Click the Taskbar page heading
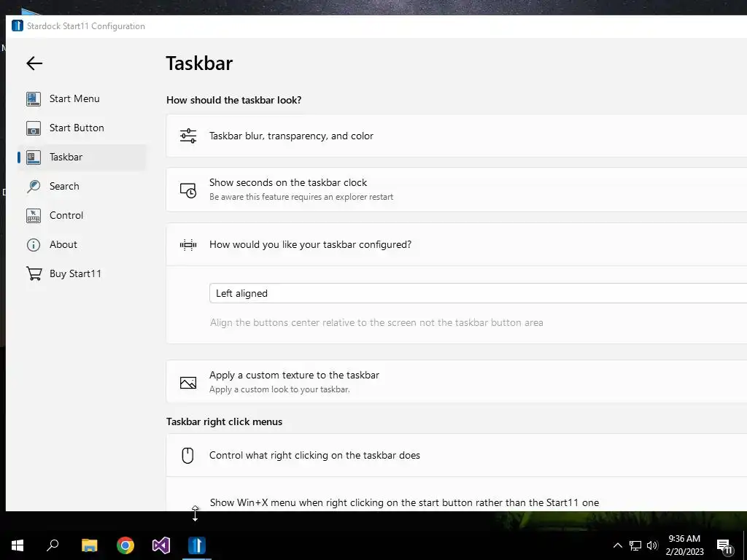The height and width of the screenshot is (560, 747). point(199,63)
